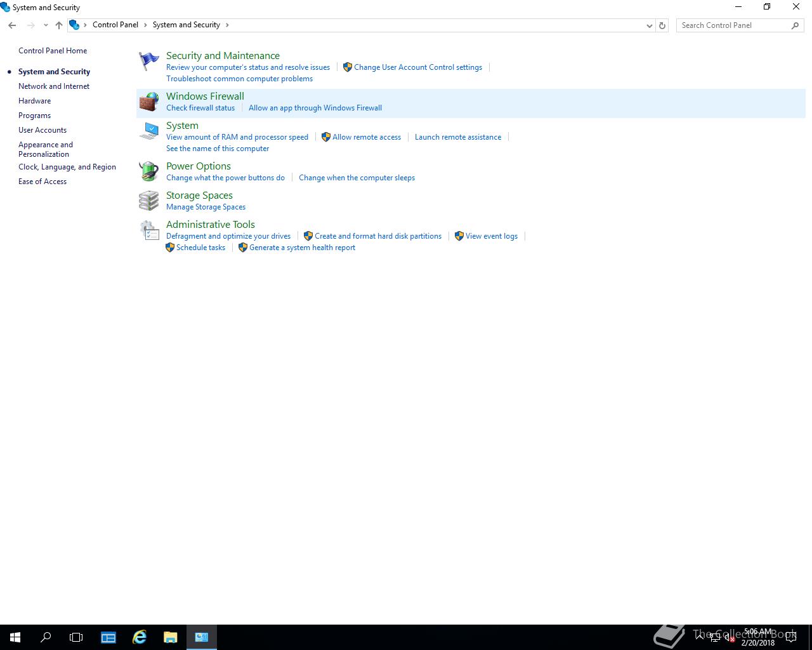Launch Server Manager from the taskbar
Viewport: 812px width, 650px height.
tap(108, 637)
